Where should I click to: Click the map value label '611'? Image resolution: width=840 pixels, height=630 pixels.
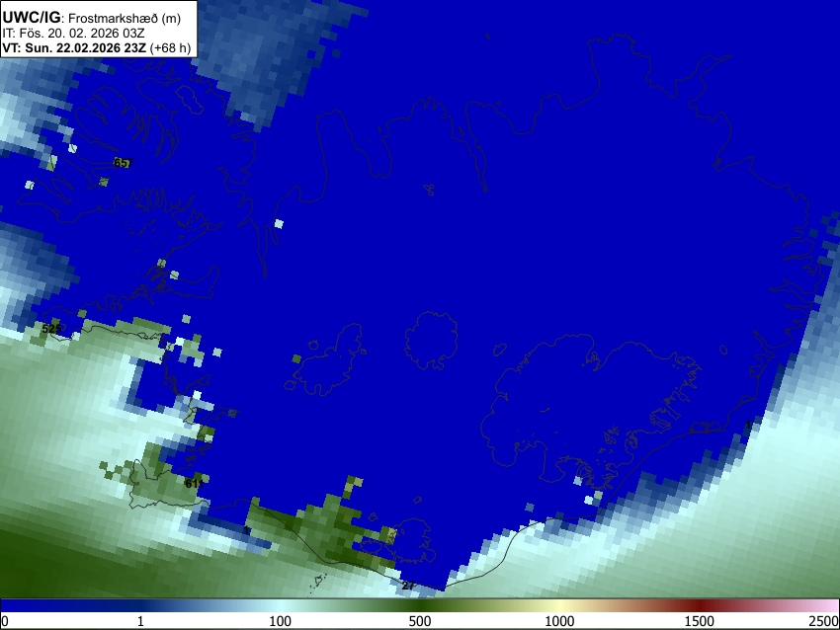click(194, 483)
